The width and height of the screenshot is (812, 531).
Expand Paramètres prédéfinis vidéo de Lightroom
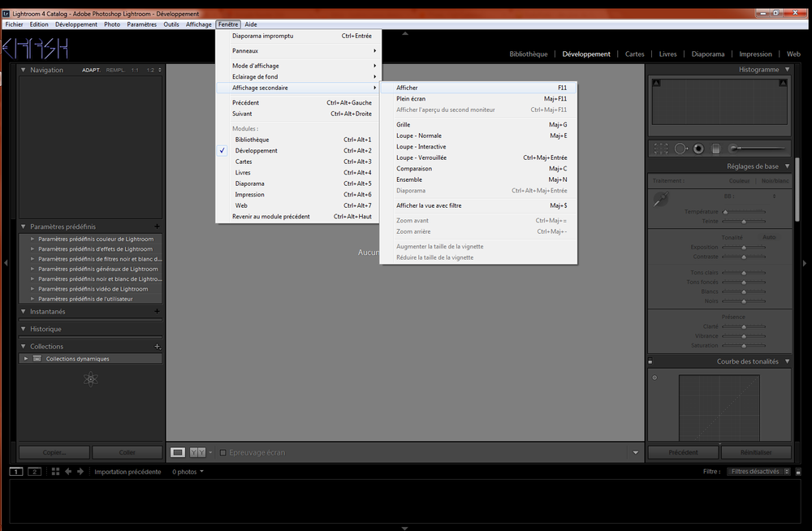pos(32,289)
